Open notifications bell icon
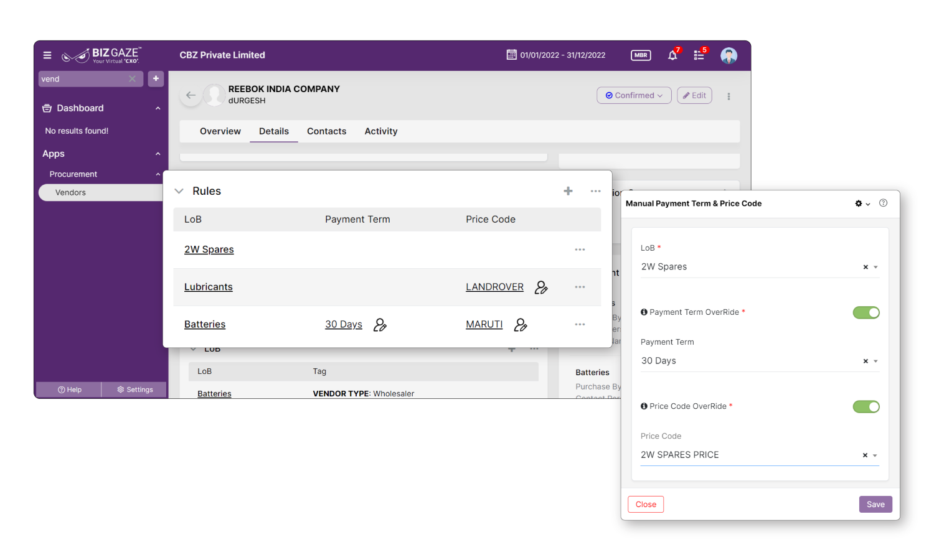Viewport: 934px width, 560px height. [x=672, y=55]
